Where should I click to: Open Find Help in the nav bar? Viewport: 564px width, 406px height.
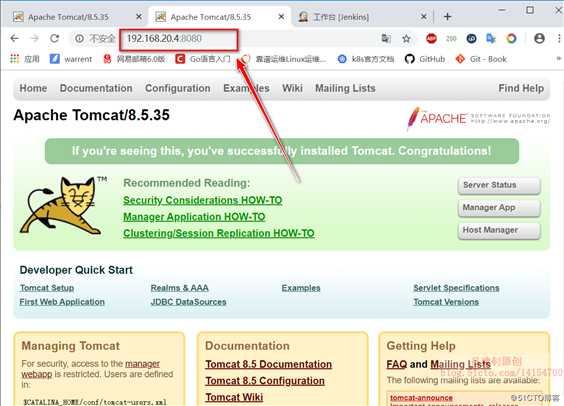pos(521,88)
